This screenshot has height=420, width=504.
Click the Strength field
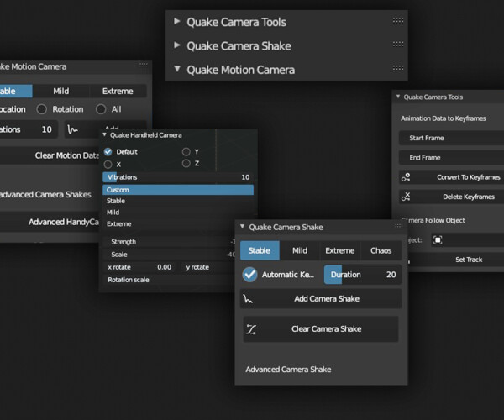(171, 242)
